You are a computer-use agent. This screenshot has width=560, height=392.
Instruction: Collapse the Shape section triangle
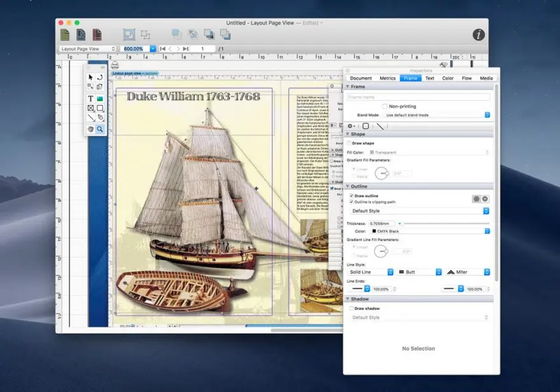pyautogui.click(x=347, y=134)
